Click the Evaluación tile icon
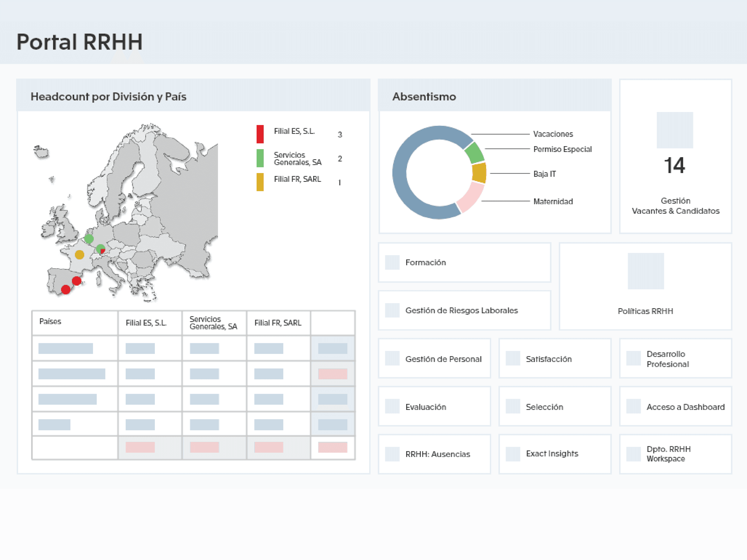Image resolution: width=747 pixels, height=560 pixels. 392,406
